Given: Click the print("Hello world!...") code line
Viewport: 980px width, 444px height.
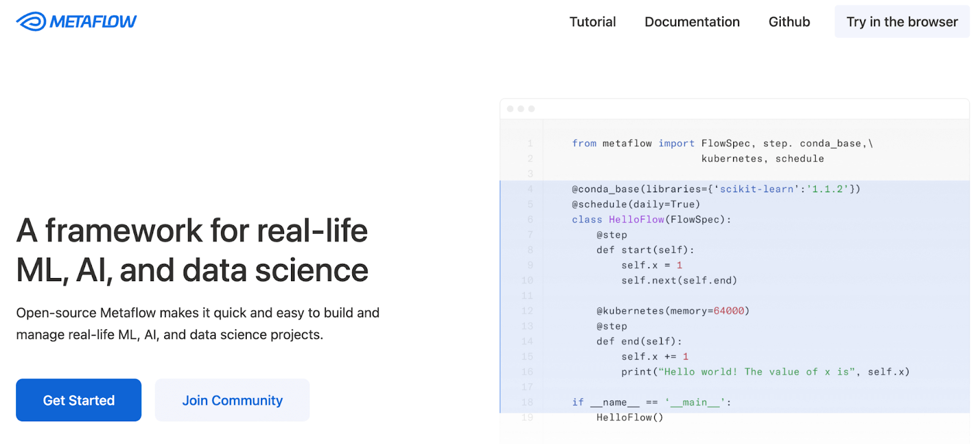Looking at the screenshot, I should click(764, 372).
